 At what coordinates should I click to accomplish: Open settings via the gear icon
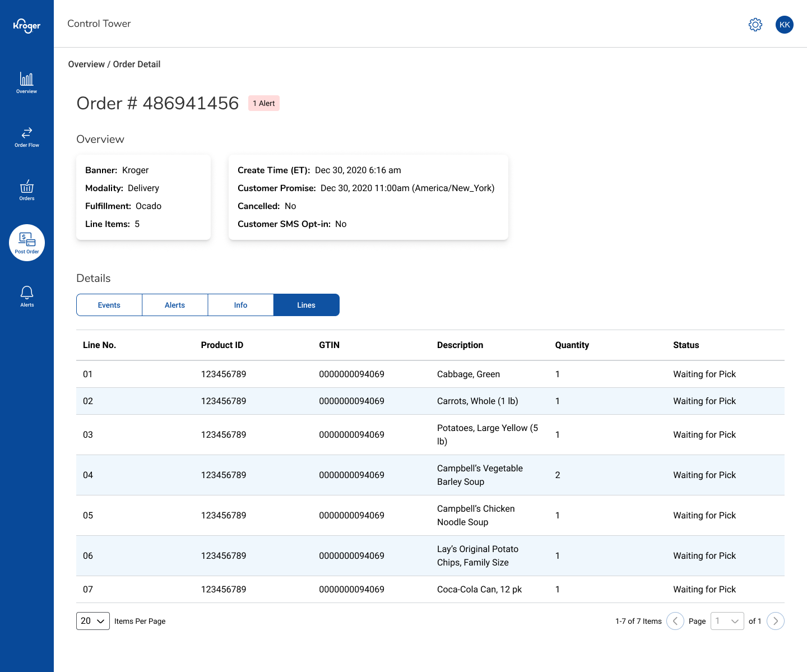(x=755, y=25)
